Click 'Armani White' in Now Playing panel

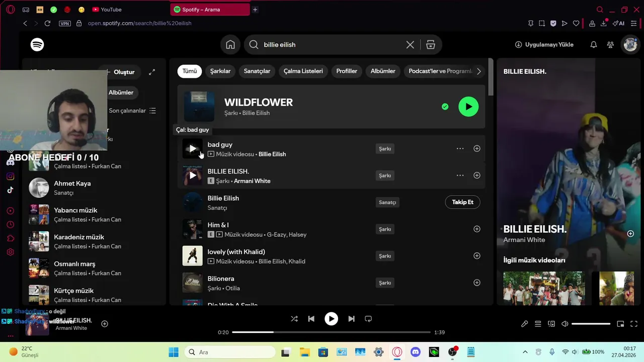pos(524,240)
